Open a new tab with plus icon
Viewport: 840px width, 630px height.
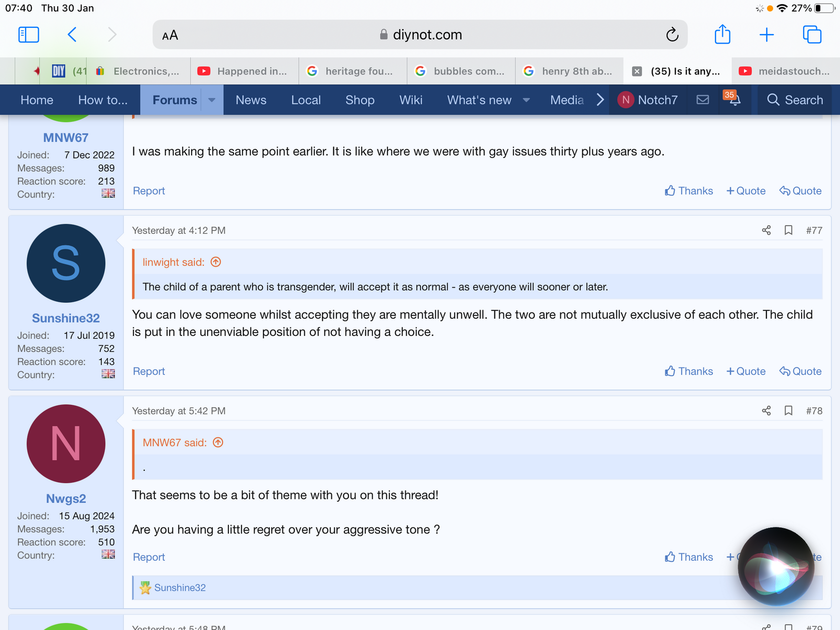(x=766, y=35)
